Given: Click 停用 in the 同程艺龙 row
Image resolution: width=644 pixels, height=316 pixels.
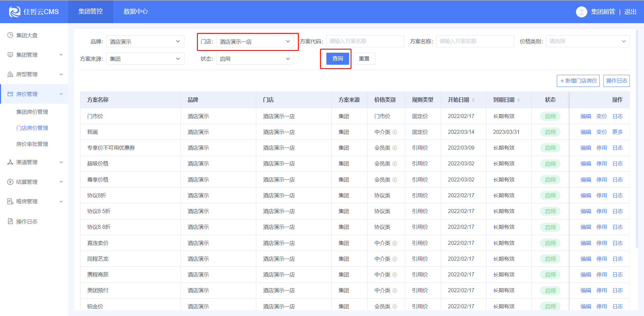Looking at the screenshot, I should 602,259.
